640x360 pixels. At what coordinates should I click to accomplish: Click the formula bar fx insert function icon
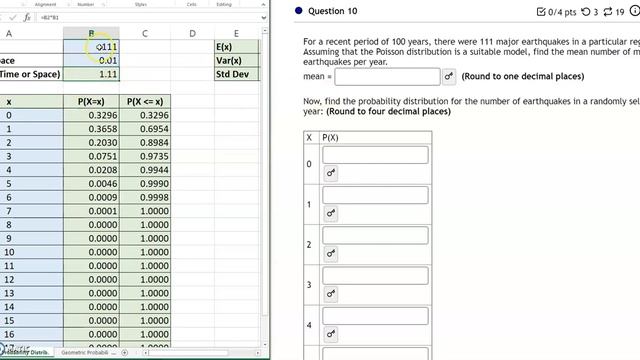[27, 18]
